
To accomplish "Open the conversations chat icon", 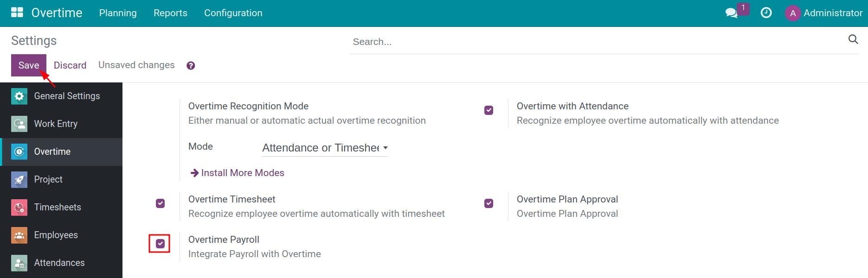I will pyautogui.click(x=732, y=13).
